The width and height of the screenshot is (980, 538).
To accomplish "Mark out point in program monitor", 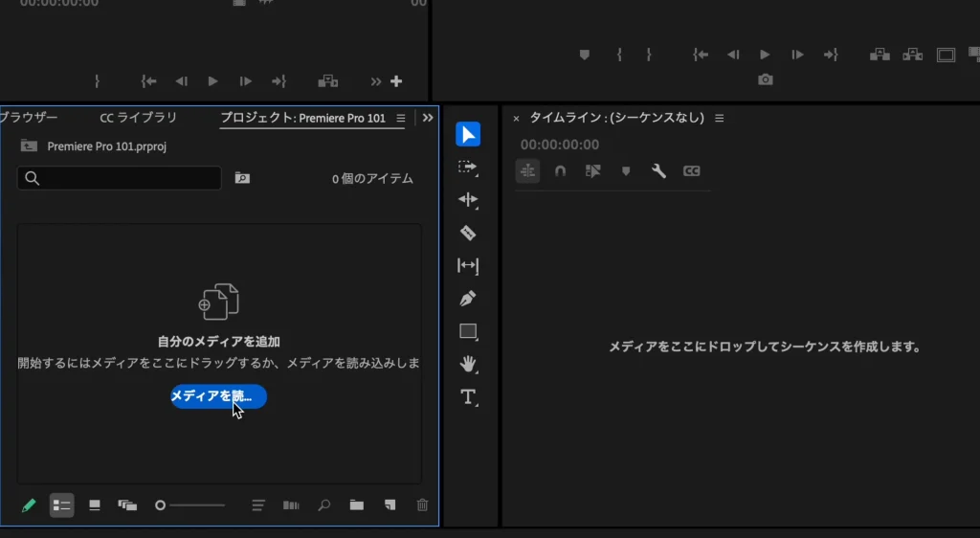I will click(649, 55).
